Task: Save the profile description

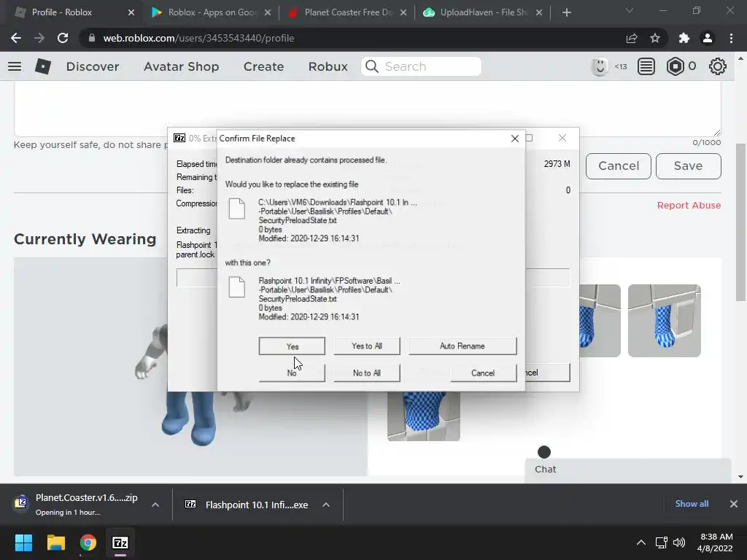Action: (x=688, y=166)
